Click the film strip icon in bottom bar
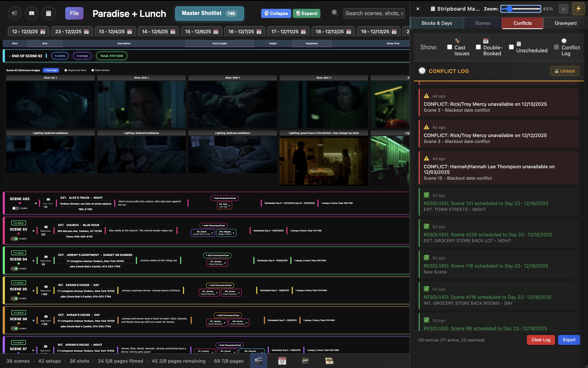 click(x=329, y=361)
